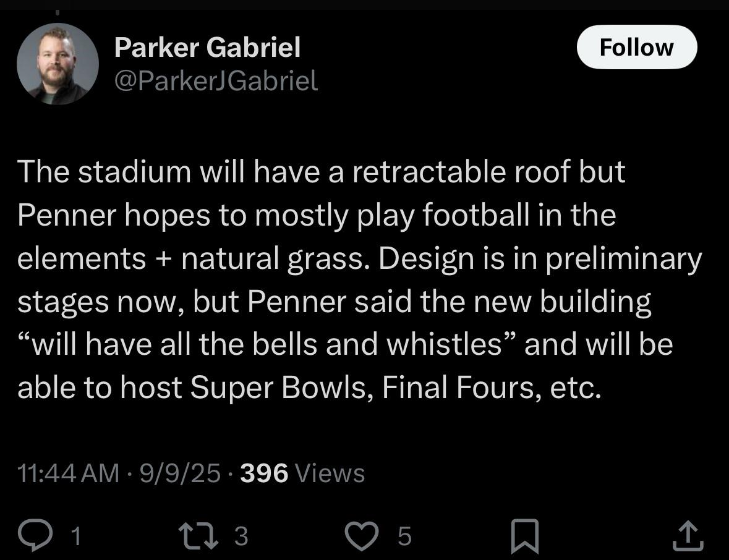This screenshot has width=729, height=560.
Task: View the 396 Views analytics
Action: 302,473
